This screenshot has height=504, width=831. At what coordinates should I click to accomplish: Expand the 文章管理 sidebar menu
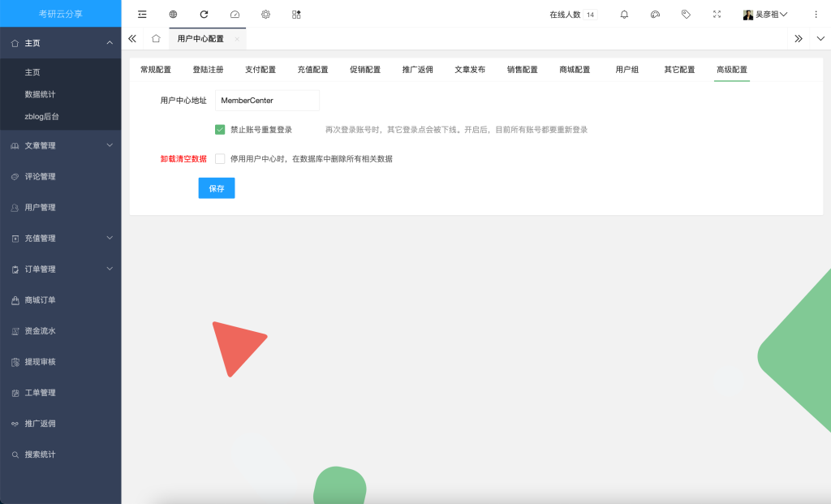click(x=61, y=145)
